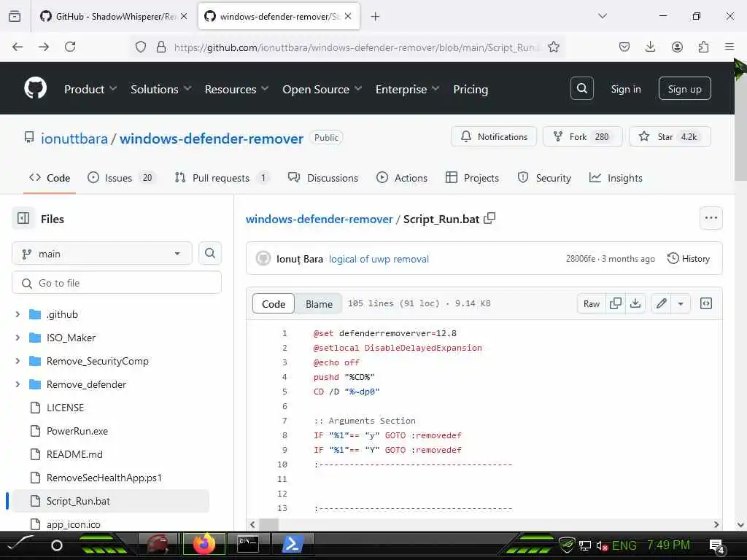Open the Projects tab
The image size is (747, 560).
click(x=472, y=178)
